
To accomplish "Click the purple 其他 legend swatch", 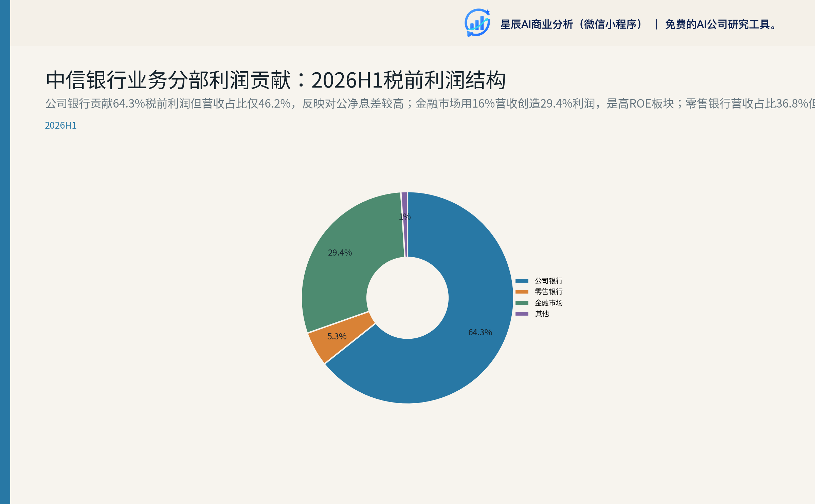I will coord(522,314).
